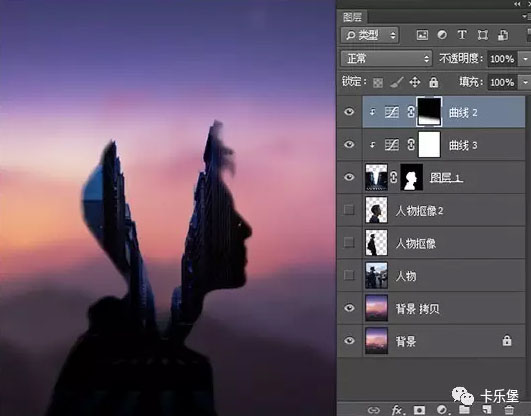Select 图层 1 silhouette mask thumbnail
531x416 pixels.
(412, 177)
